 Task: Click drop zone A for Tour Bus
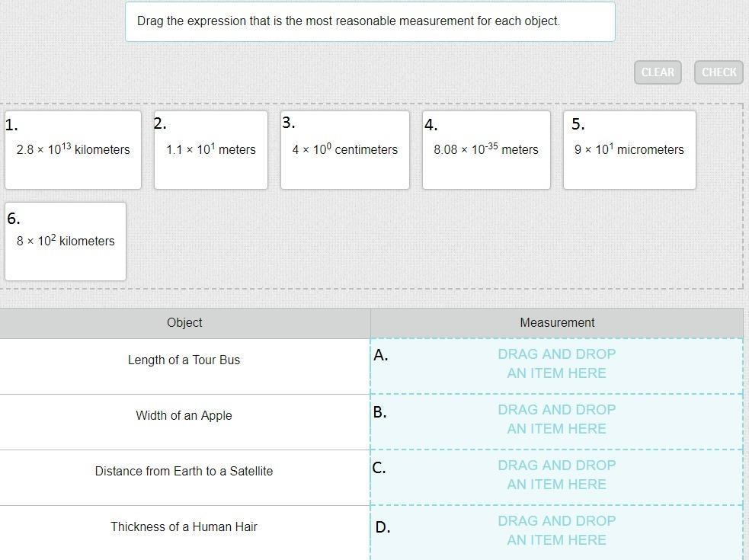point(556,364)
